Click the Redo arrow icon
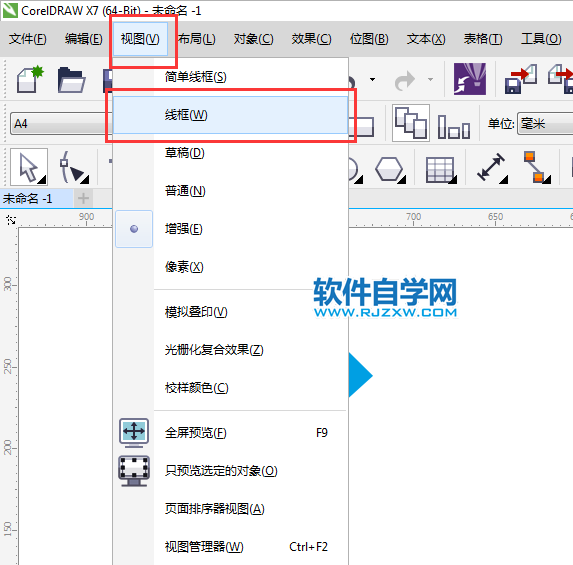 click(405, 80)
